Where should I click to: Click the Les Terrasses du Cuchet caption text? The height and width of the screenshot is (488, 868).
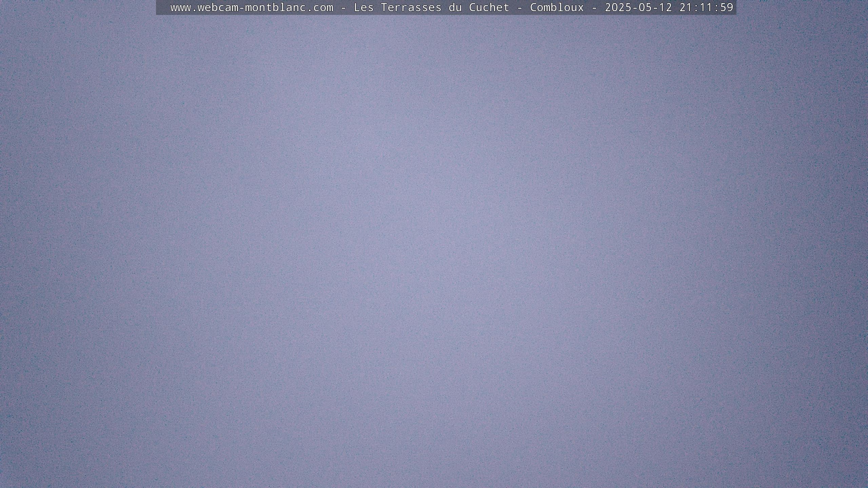[x=432, y=7]
